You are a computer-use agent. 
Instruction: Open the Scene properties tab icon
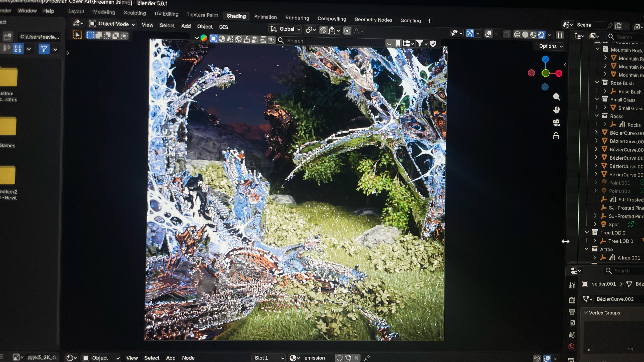click(x=572, y=335)
